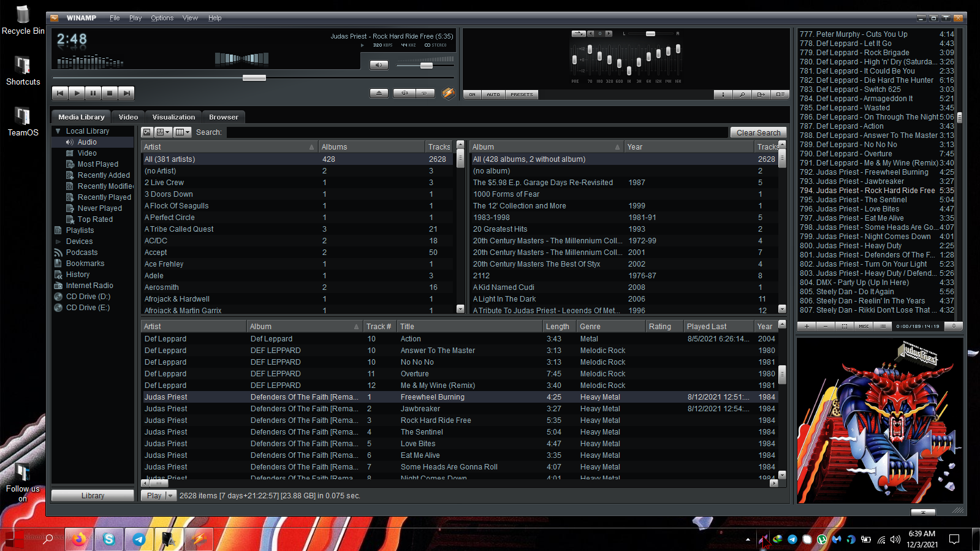Click the Judas Priest album art thumbnail
Screen dimensions: 980x551
point(879,420)
